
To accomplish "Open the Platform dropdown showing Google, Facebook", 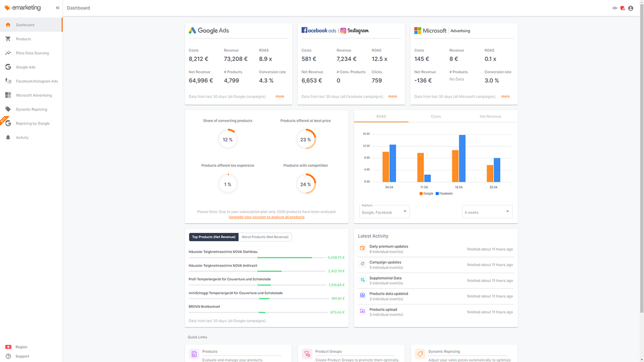I will (384, 211).
